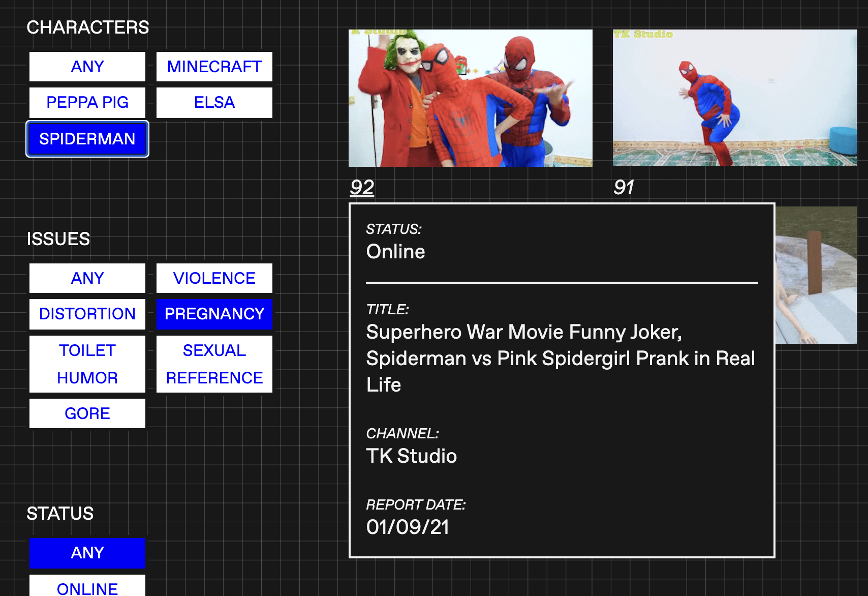Image resolution: width=868 pixels, height=596 pixels.
Task: Click ANY under Status
Action: [87, 553]
